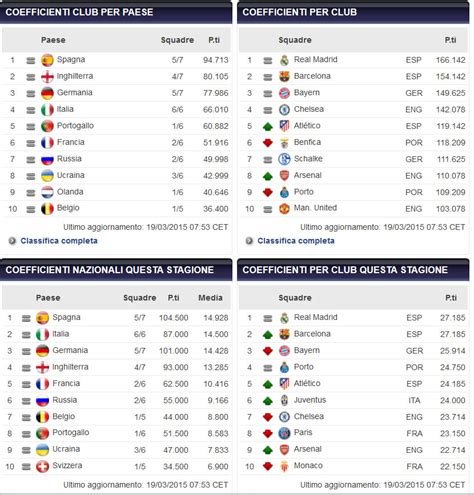Click the P.ti column header in the Coefficienti per club table
The width and height of the screenshot is (474, 495).
[450, 40]
